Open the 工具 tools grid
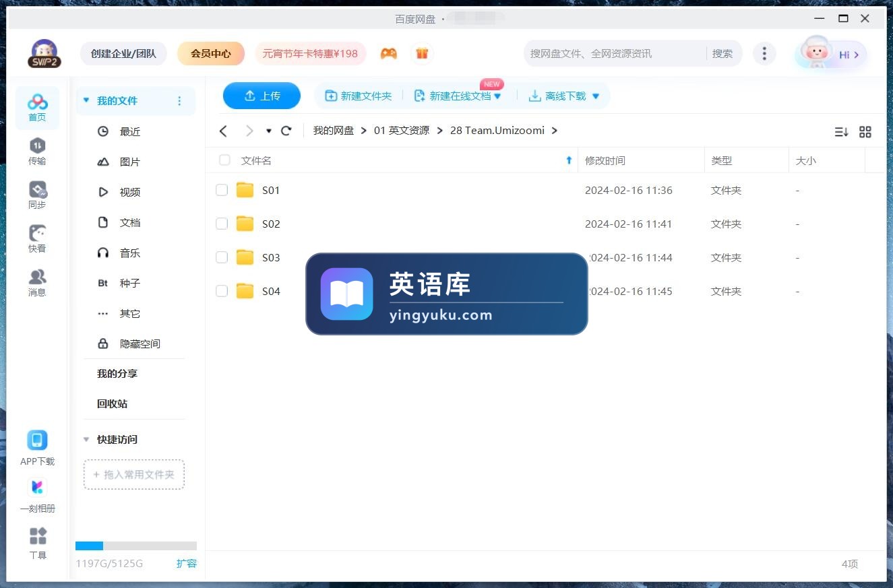The height and width of the screenshot is (588, 893). [x=38, y=536]
